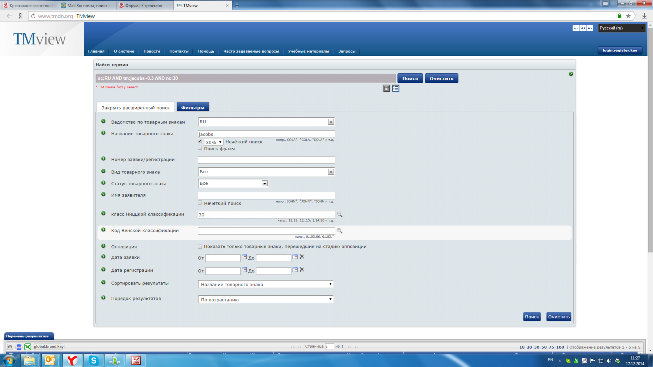
Task: Open Контакты menu item
Action: click(x=179, y=51)
